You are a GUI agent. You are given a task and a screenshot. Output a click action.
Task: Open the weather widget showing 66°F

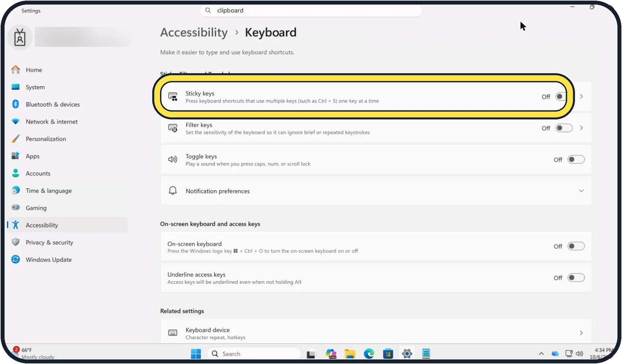coord(34,353)
